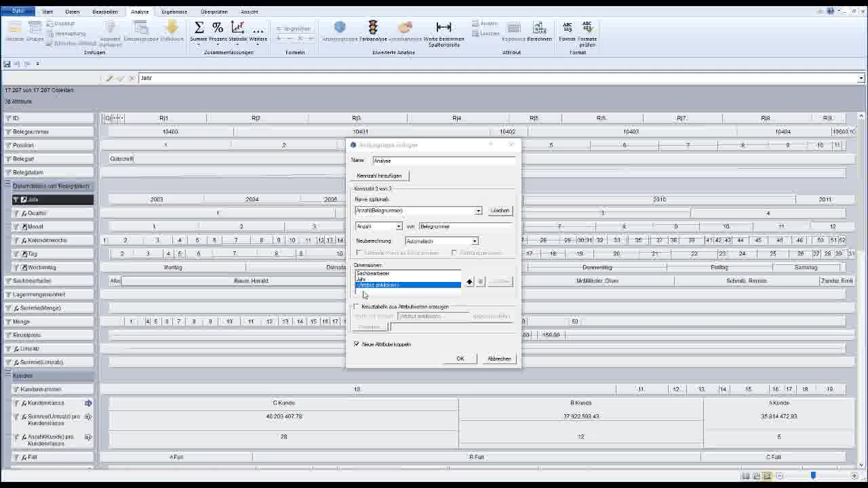This screenshot has height=488, width=868.
Task: Collapse the Kunden attribute group
Action: click(x=8, y=375)
